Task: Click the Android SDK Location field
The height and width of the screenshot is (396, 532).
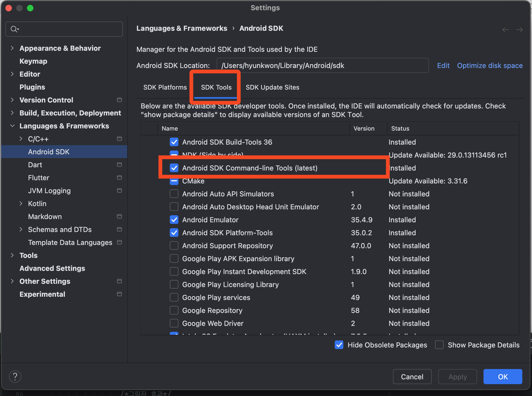Action: (322, 66)
